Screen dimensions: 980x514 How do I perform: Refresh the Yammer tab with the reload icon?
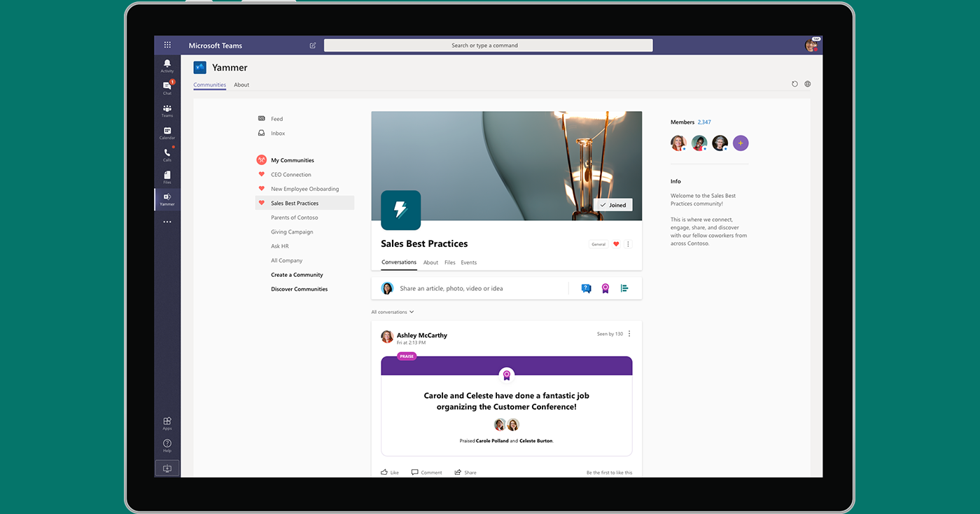tap(794, 83)
